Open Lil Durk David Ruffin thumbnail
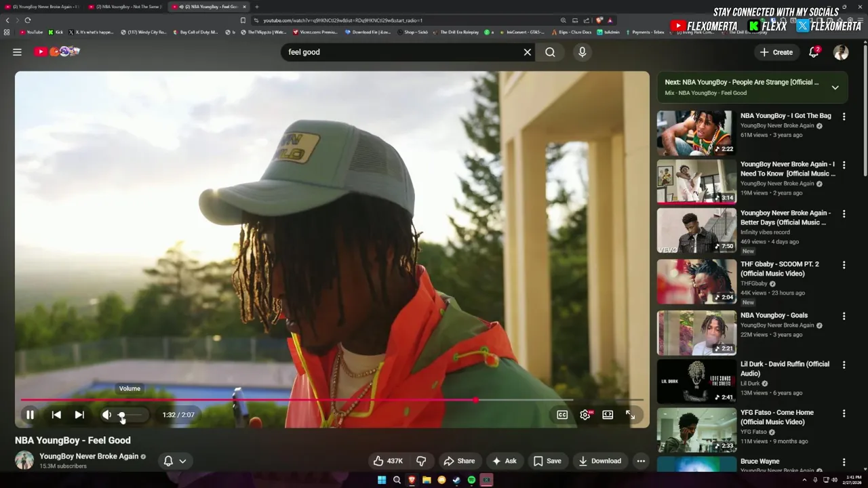 point(696,381)
